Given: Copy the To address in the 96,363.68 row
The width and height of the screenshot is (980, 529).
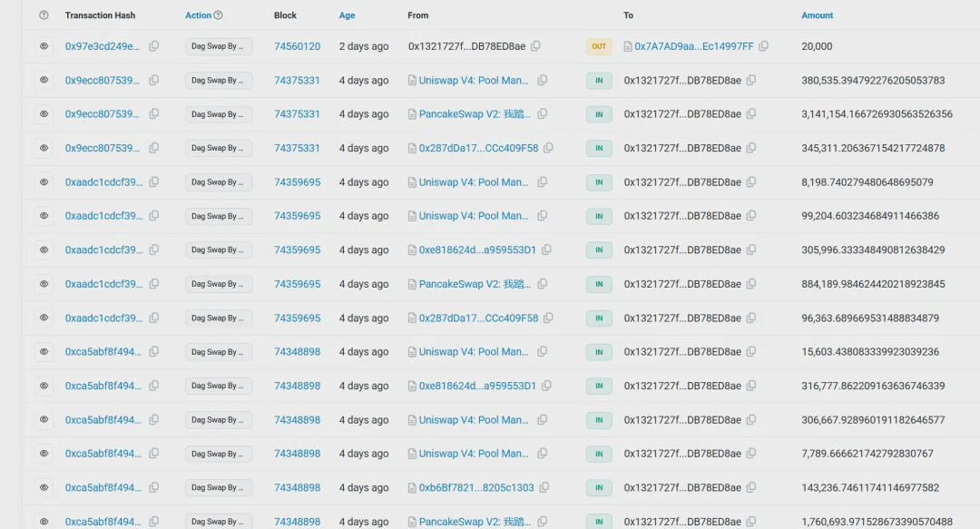Looking at the screenshot, I should (x=751, y=318).
